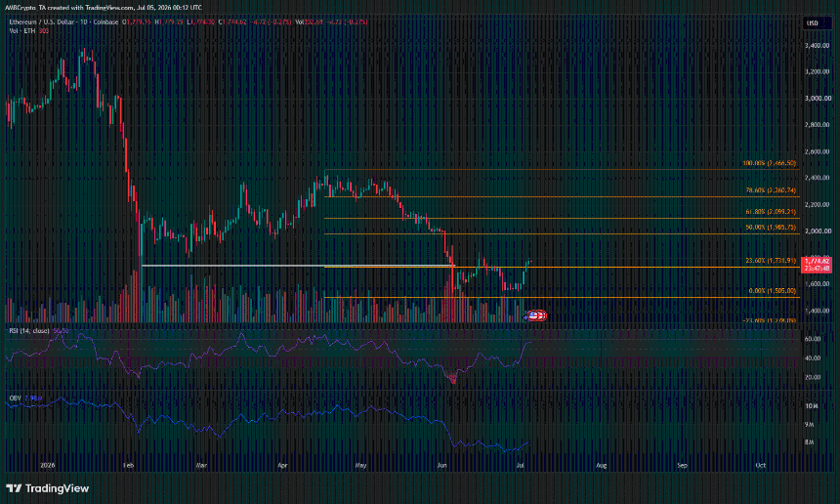
Task: Click the RSI value 56.50 in legend
Action: [x=61, y=331]
